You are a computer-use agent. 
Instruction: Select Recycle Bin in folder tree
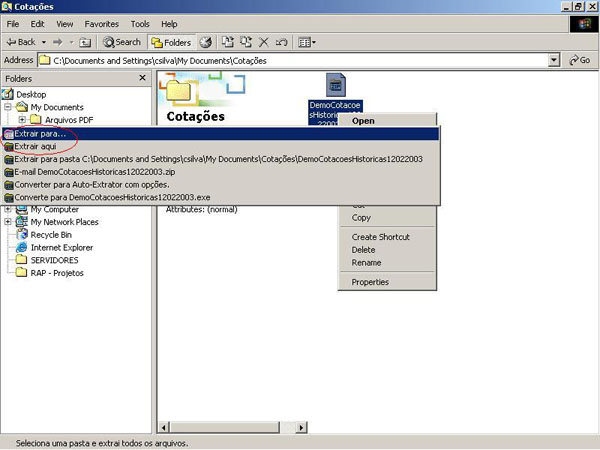coord(50,234)
